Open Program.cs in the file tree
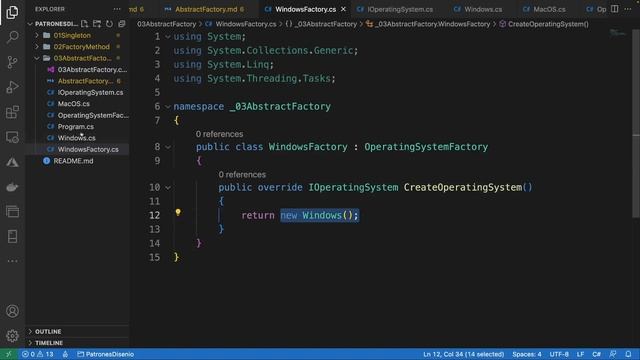The height and width of the screenshot is (360, 640). (76, 127)
